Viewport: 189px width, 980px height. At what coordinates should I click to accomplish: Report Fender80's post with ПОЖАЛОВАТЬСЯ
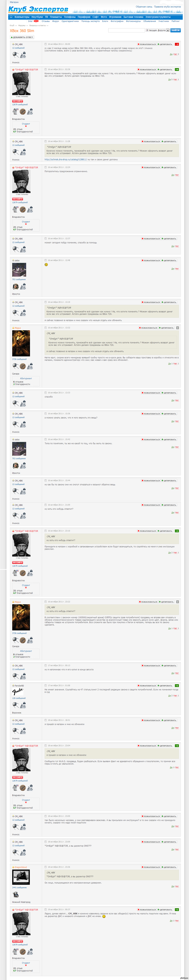(146, 686)
